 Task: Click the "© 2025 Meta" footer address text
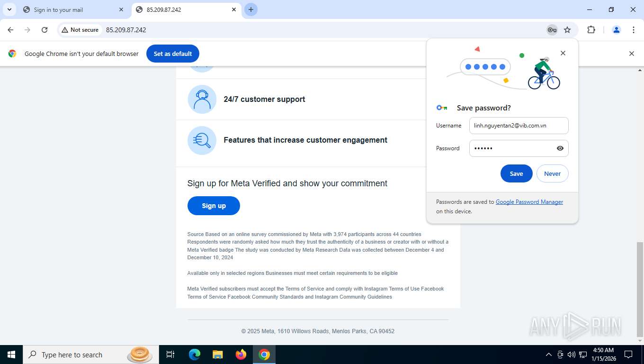pyautogui.click(x=318, y=331)
